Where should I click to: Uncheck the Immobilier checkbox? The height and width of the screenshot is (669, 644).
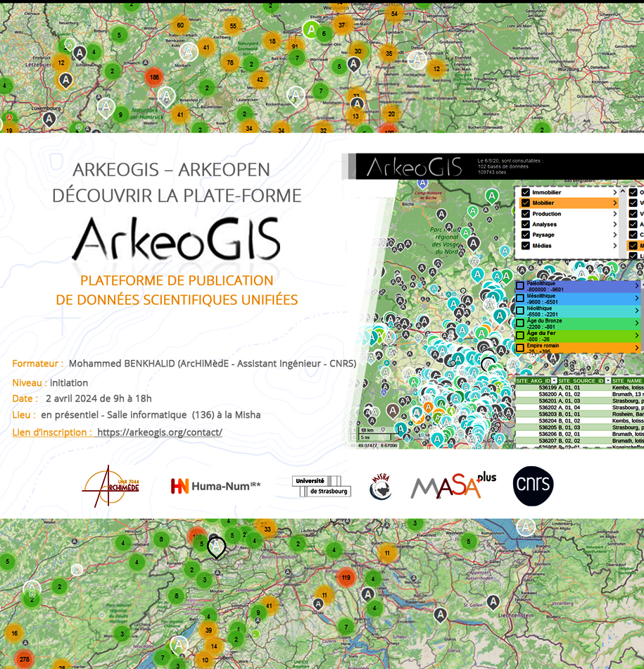pyautogui.click(x=524, y=192)
